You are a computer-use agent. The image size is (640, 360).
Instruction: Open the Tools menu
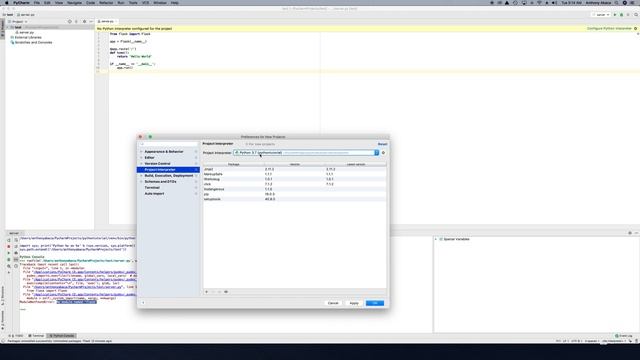point(133,3)
